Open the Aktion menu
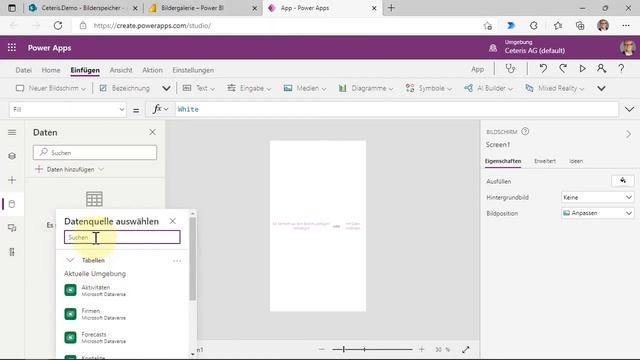640x360 pixels. (152, 70)
